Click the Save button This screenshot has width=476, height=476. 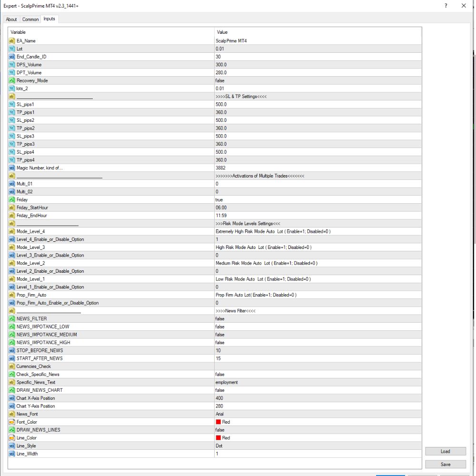pyautogui.click(x=446, y=464)
